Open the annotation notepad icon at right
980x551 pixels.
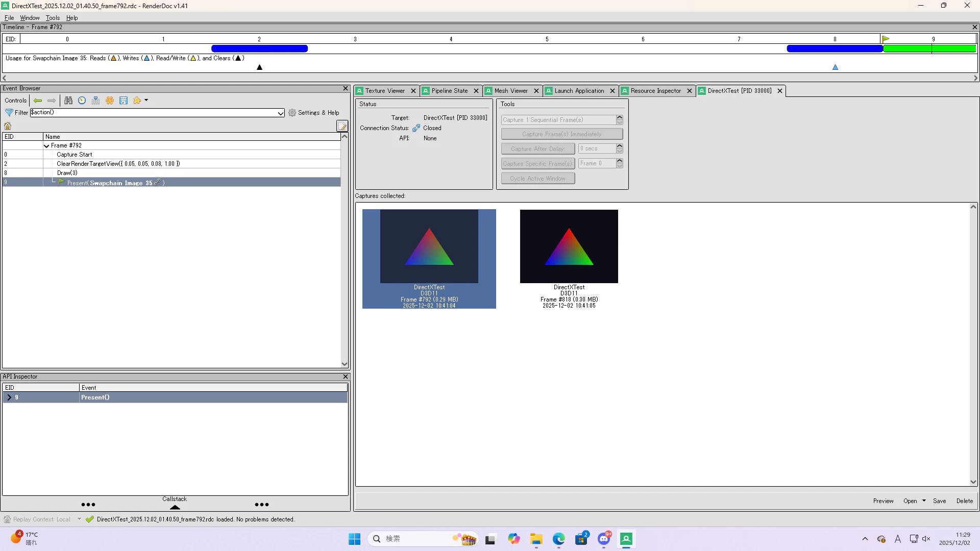342,126
